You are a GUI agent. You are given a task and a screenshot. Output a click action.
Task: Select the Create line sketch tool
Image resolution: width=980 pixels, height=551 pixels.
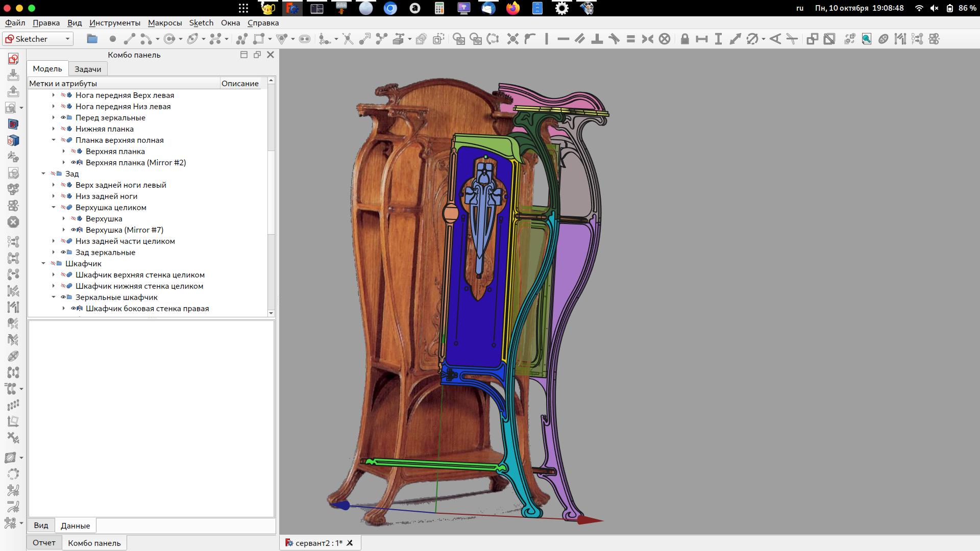point(129,39)
